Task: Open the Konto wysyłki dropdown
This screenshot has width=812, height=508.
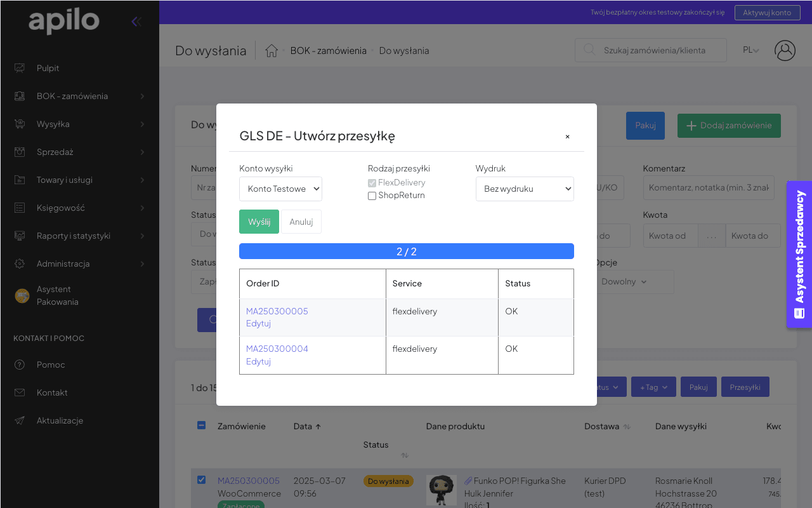Action: coord(280,189)
